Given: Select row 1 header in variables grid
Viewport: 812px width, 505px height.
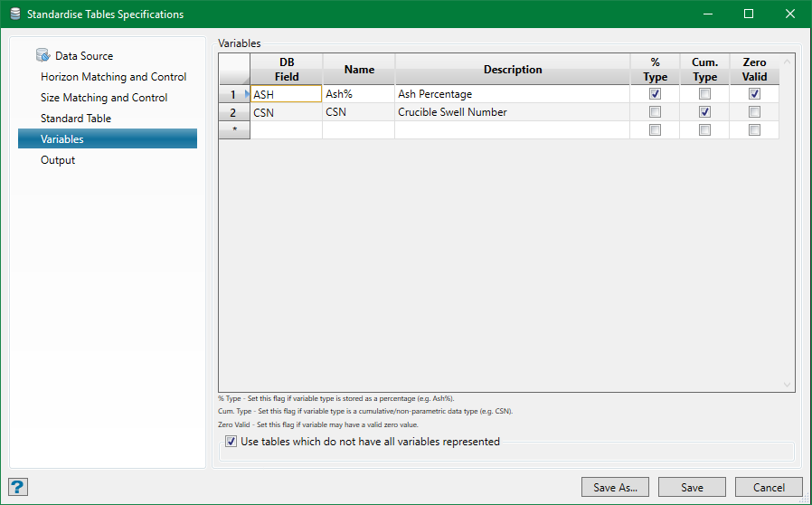Looking at the screenshot, I should tap(233, 94).
